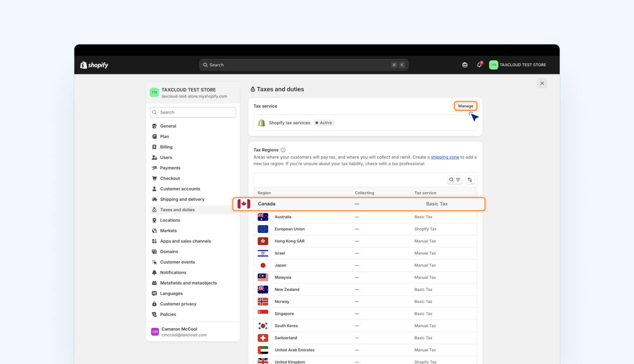Click the Tax Regions info tooltip icon
The height and width of the screenshot is (364, 634).
click(x=283, y=150)
